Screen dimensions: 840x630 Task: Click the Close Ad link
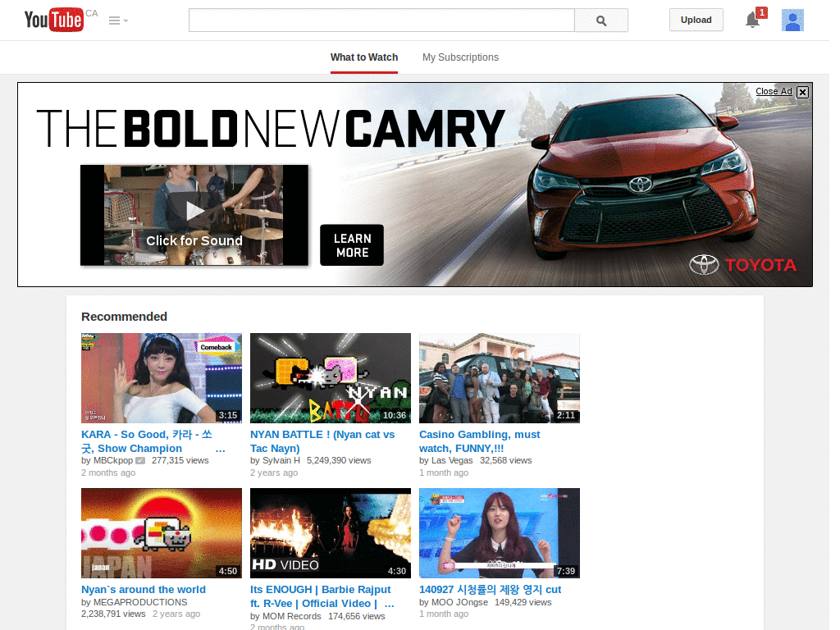774,91
